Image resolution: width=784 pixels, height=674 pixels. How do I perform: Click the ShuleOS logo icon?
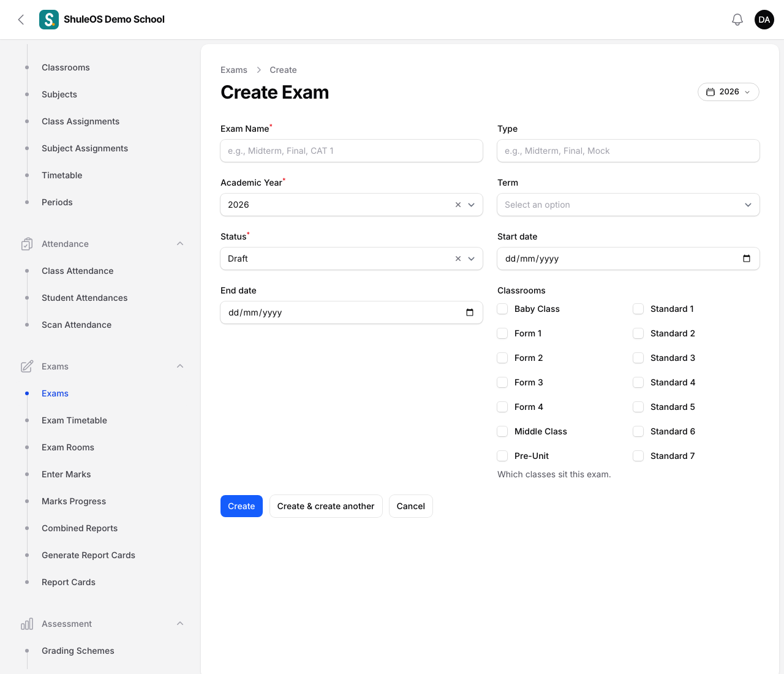pyautogui.click(x=49, y=20)
